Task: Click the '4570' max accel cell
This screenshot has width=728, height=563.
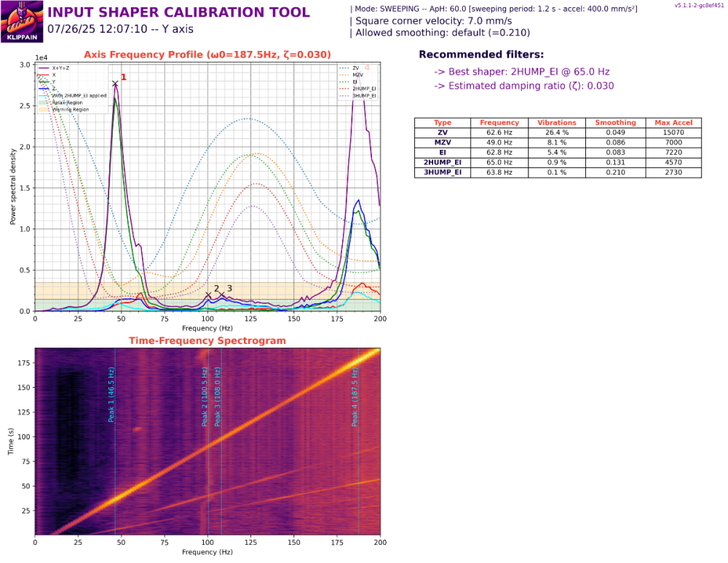Action: click(673, 162)
